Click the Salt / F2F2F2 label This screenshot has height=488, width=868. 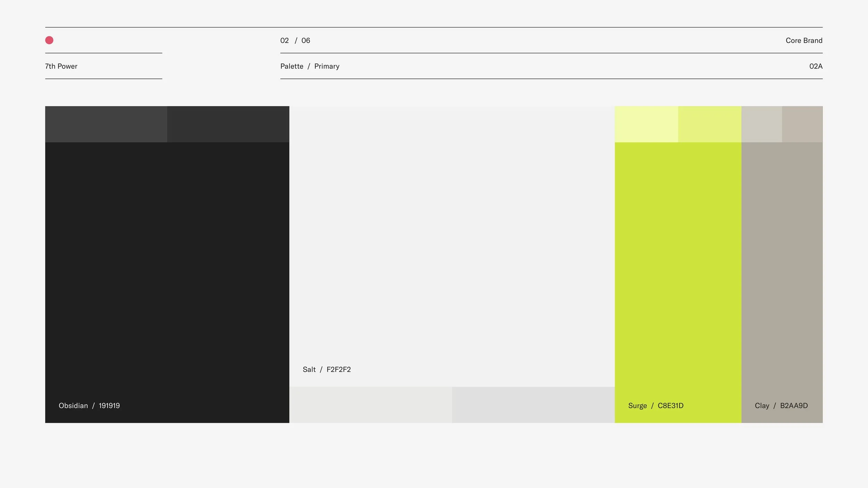(327, 370)
